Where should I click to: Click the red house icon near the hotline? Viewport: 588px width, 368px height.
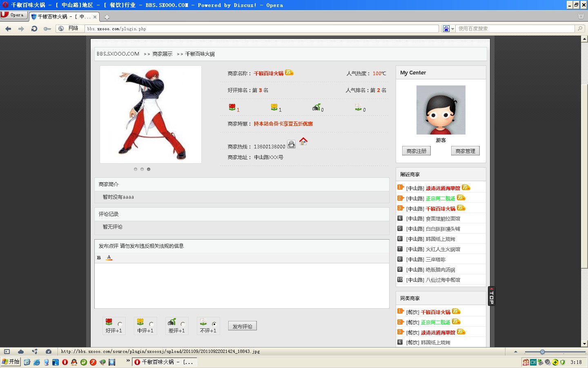[x=303, y=141]
